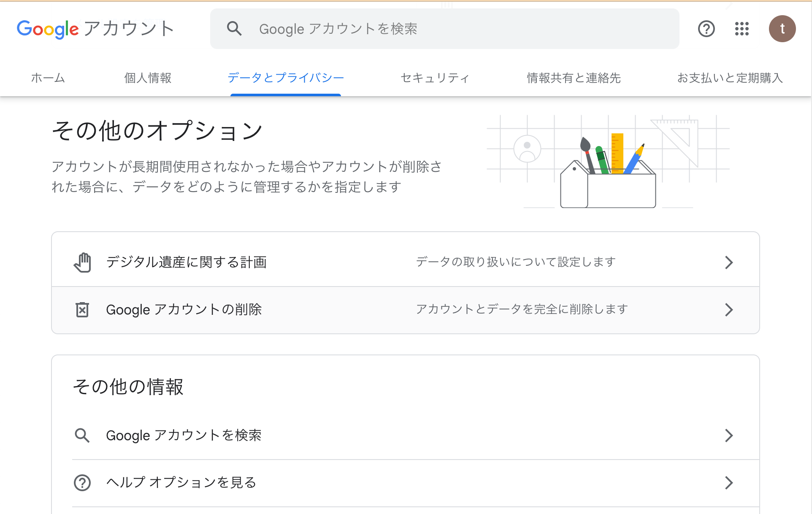Open the お支払いと定期購入 tab
Viewport: 812px width, 514px height.
pos(730,78)
